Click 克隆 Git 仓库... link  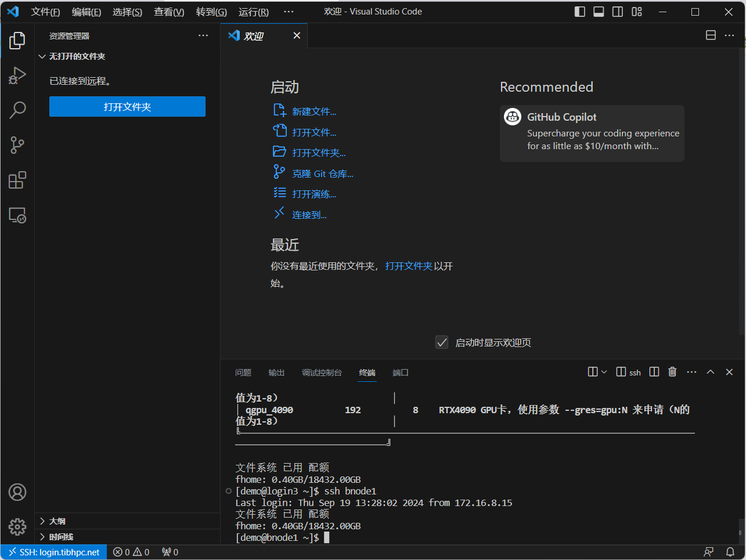point(323,174)
